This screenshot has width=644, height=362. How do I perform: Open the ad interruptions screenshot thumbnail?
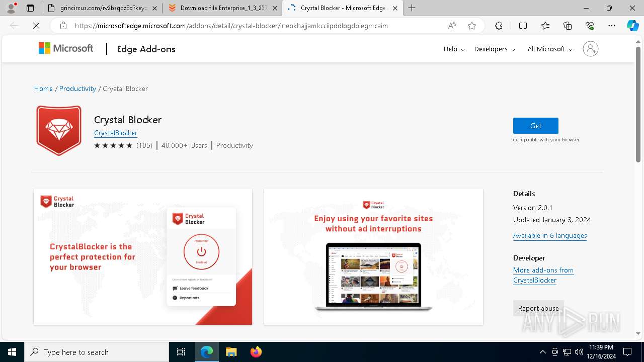point(373,256)
